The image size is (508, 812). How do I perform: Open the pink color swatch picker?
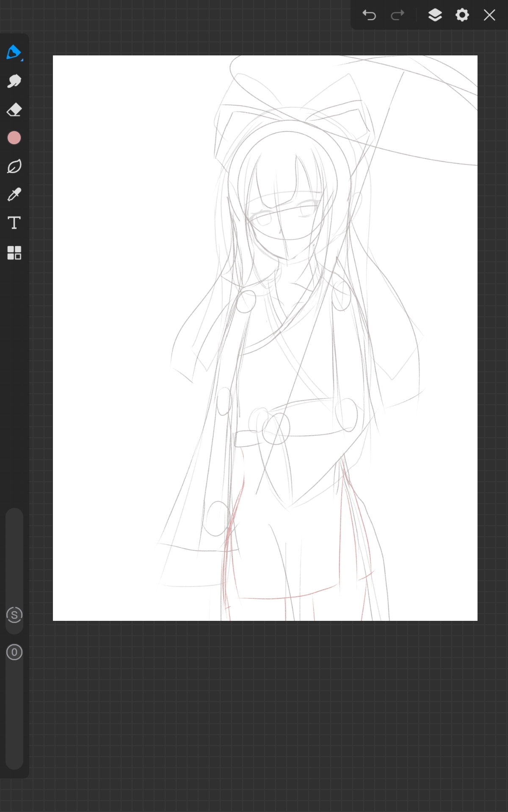click(x=14, y=138)
